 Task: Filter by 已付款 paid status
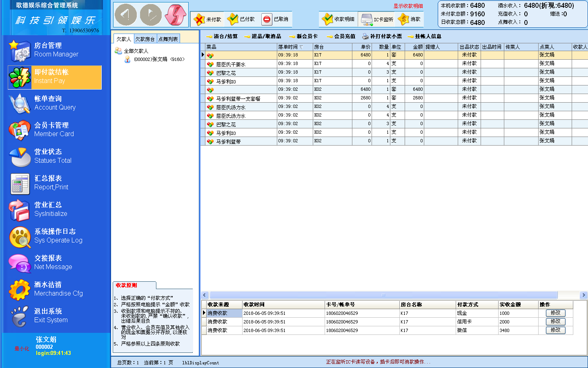pos(241,19)
